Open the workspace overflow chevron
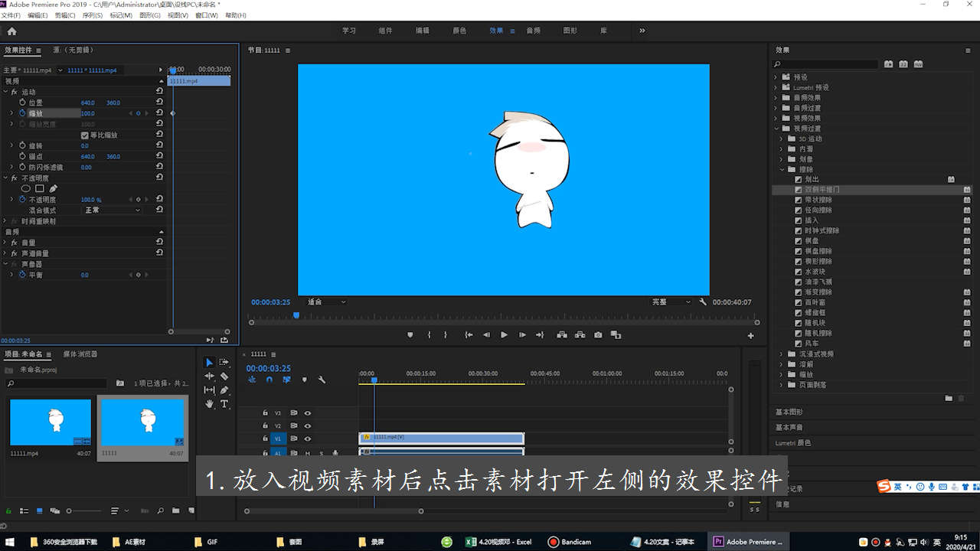Screen dimensions: 980x551 (642, 31)
